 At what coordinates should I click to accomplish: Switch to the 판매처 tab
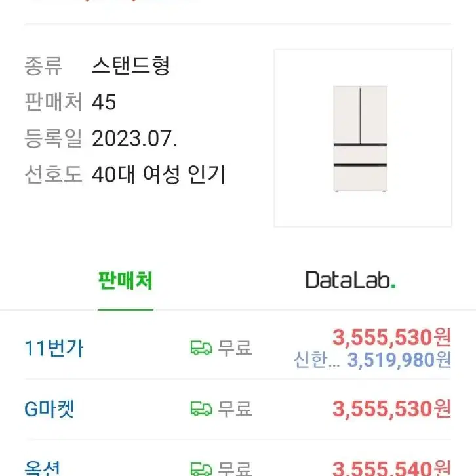(125, 280)
